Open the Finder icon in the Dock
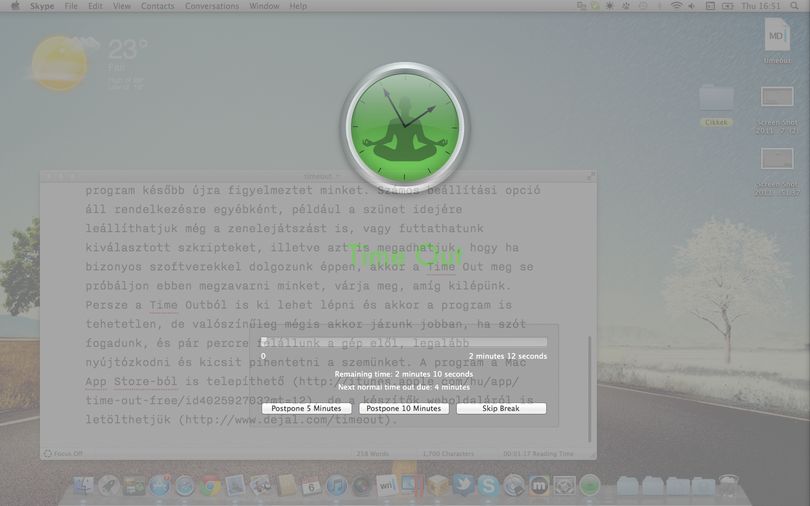The width and height of the screenshot is (810, 506). tap(83, 486)
